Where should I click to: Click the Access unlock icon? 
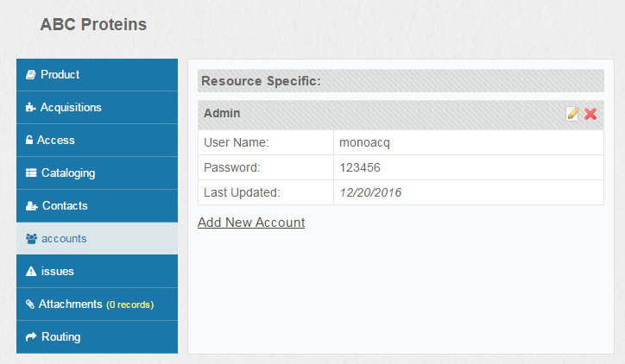29,140
